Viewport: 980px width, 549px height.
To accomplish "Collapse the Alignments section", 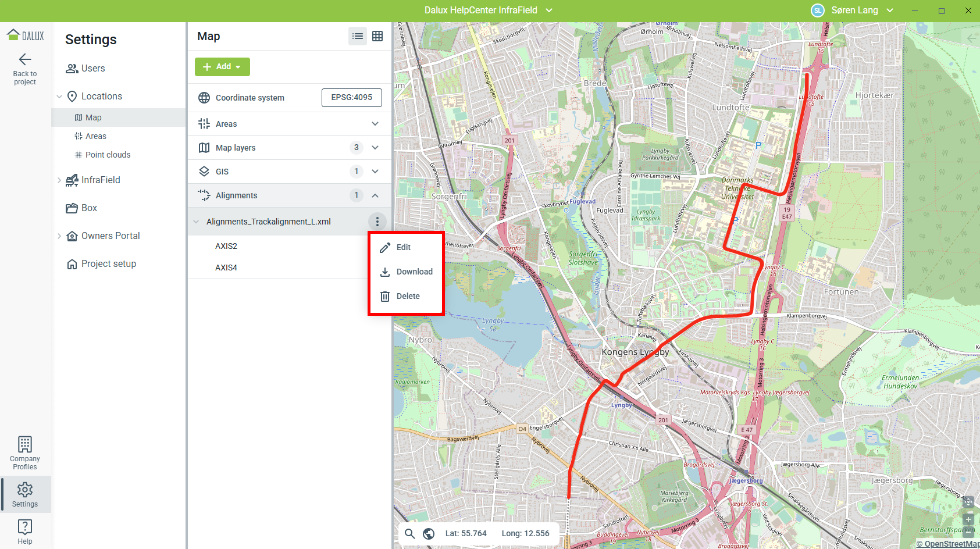I will click(x=375, y=195).
